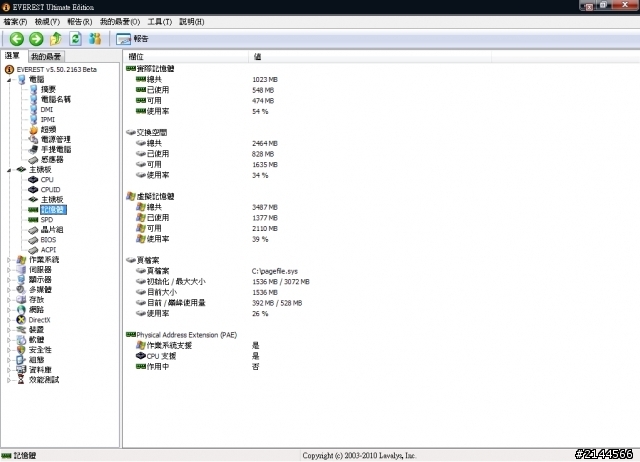This screenshot has height=462, width=640.
Task: Open the 摘要 summary page
Action: tap(48, 89)
